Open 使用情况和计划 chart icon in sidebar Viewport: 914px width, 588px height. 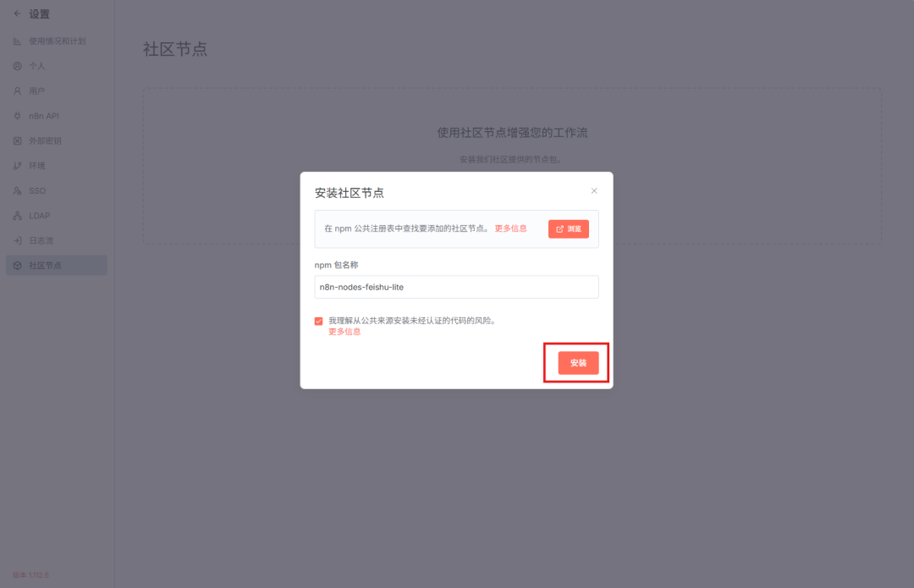(17, 41)
